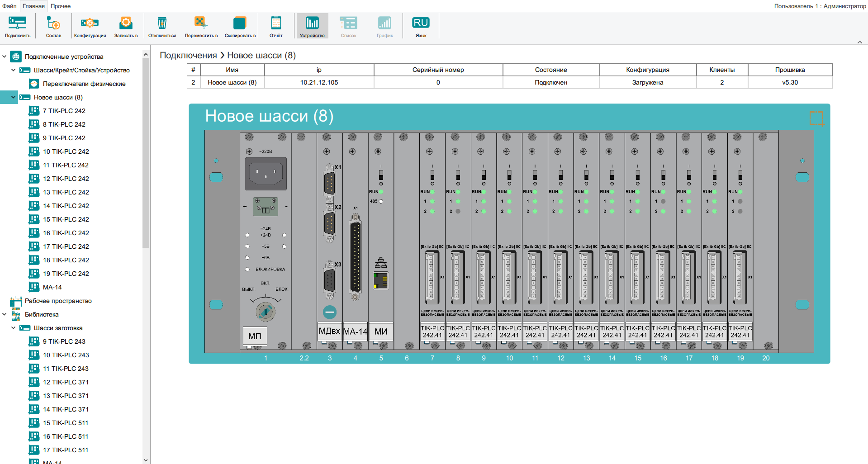Click the Ethernet port on МИ module
868x464 pixels.
coord(381,280)
